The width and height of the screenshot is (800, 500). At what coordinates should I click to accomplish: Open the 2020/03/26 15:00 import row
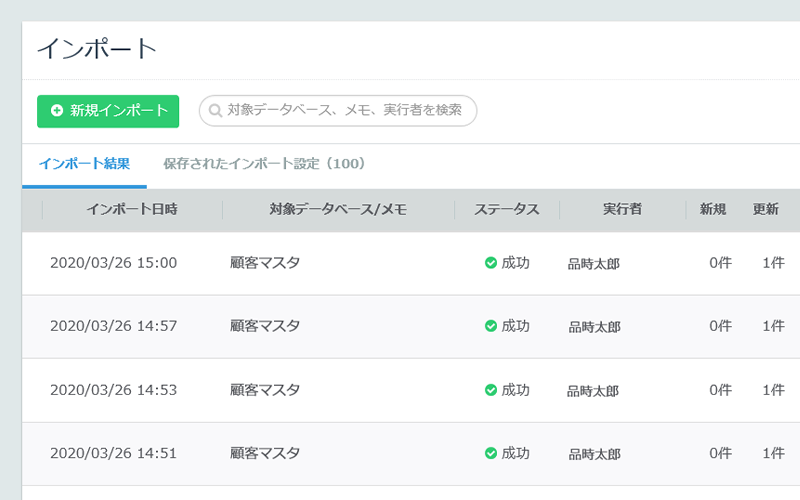click(x=411, y=263)
